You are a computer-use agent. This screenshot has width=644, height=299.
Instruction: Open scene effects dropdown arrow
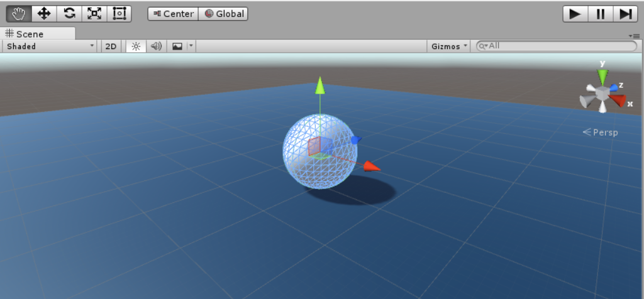191,46
